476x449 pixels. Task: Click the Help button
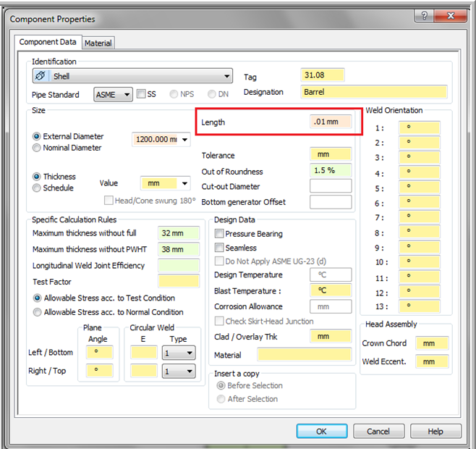click(x=435, y=431)
